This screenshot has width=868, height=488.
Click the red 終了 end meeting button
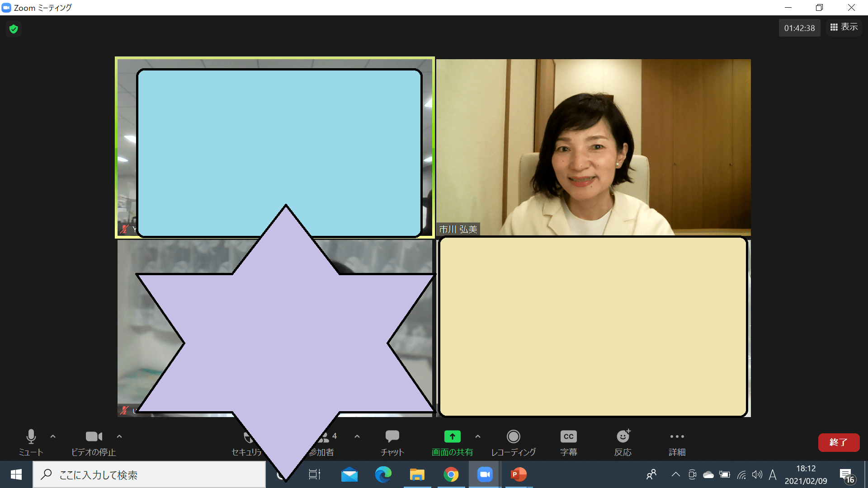pos(838,442)
